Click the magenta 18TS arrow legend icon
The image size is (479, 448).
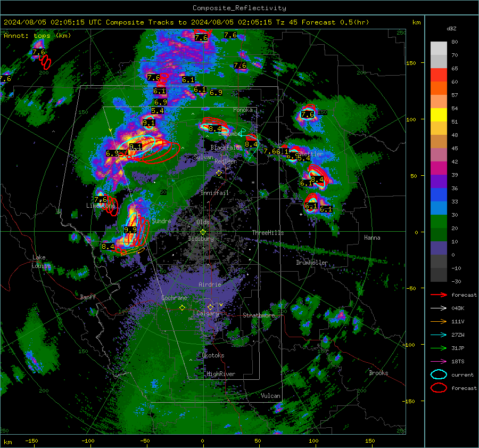(439, 362)
